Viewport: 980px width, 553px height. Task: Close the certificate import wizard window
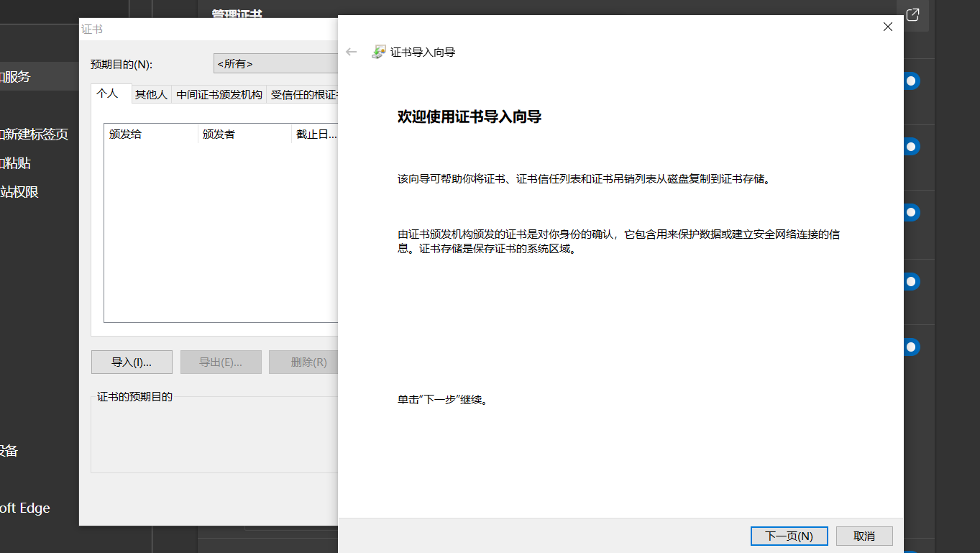[887, 27]
